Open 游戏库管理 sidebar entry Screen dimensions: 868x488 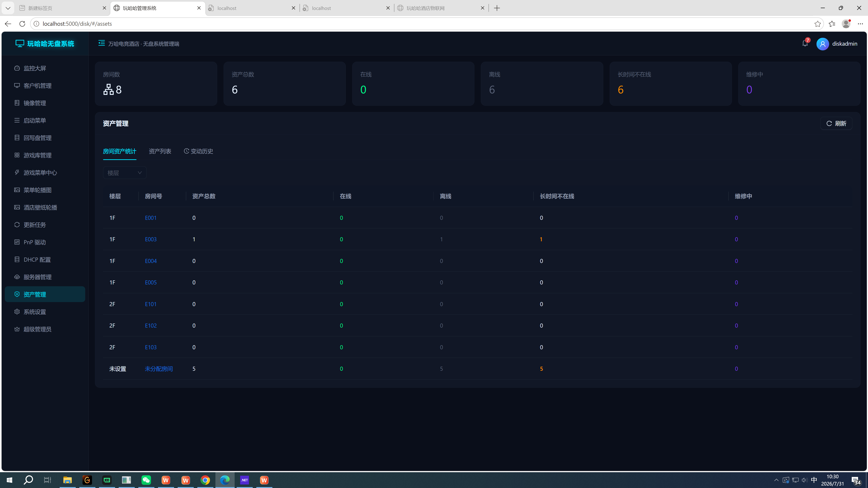[45, 155]
